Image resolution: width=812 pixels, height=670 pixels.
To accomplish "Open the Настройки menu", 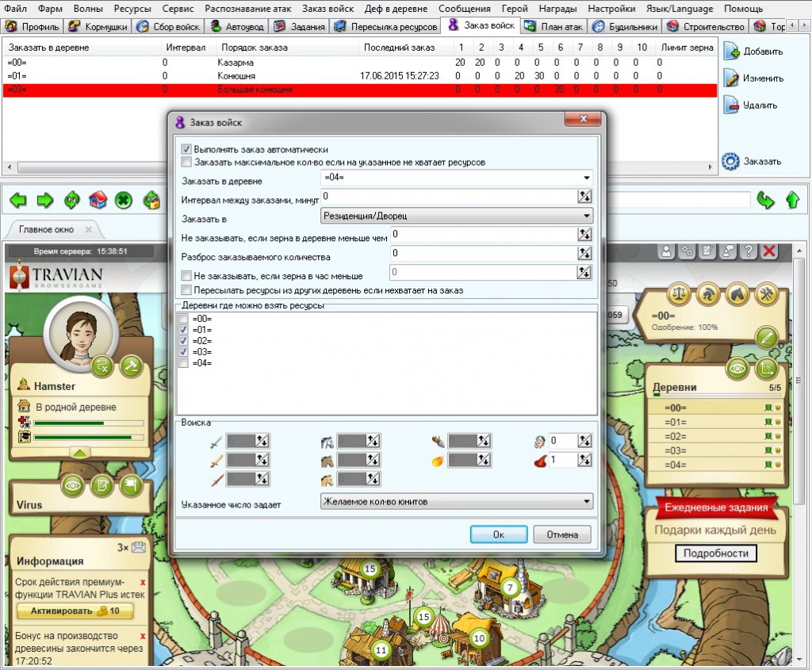I will pyautogui.click(x=611, y=8).
